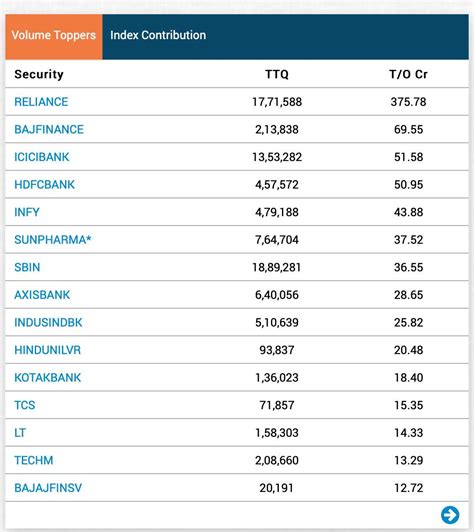This screenshot has height=532, width=474.
Task: Switch to the Volume Toppers tab
Action: coord(54,37)
